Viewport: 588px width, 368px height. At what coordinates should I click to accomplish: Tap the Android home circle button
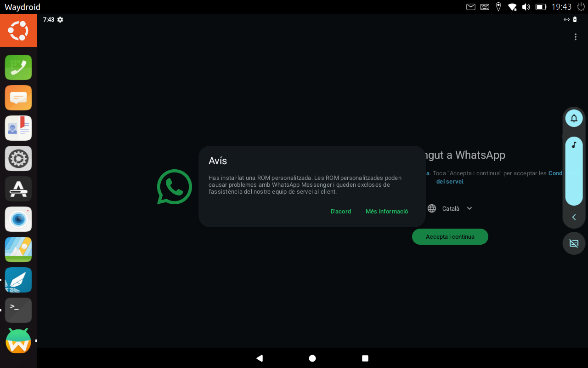click(312, 358)
